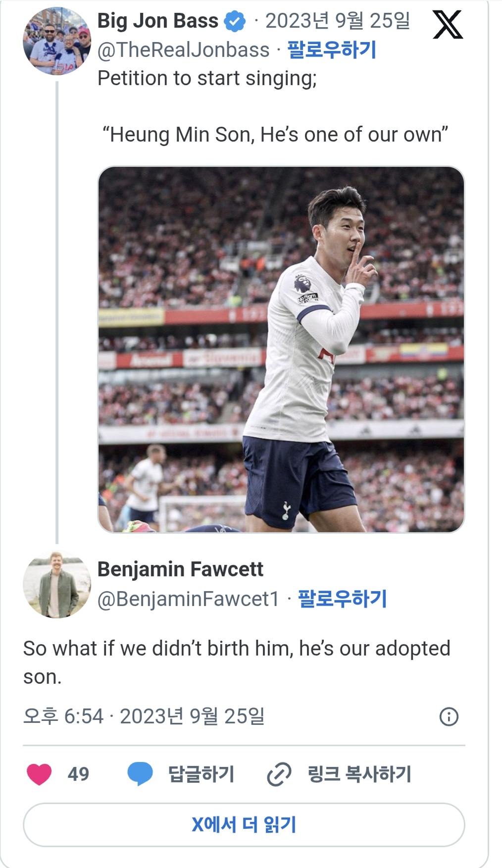Click the blue reply bubble icon
Image resolution: width=502 pixels, height=868 pixels.
[x=140, y=774]
